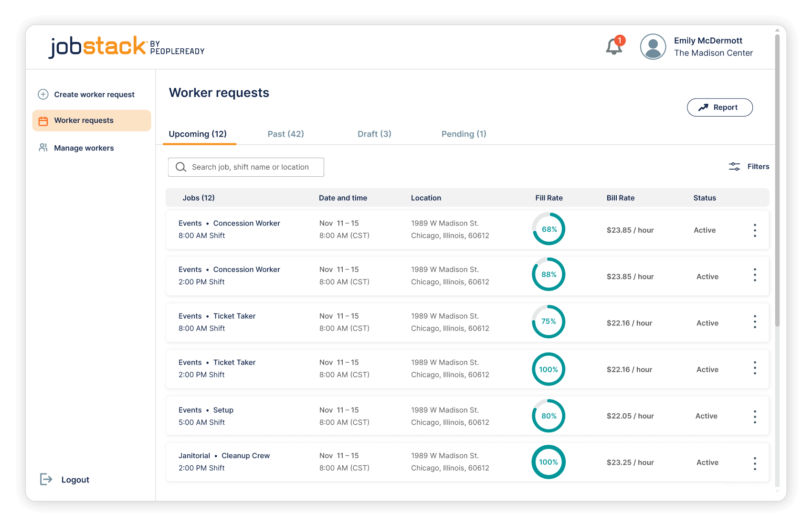
Task: Click the Location column header
Action: (426, 198)
